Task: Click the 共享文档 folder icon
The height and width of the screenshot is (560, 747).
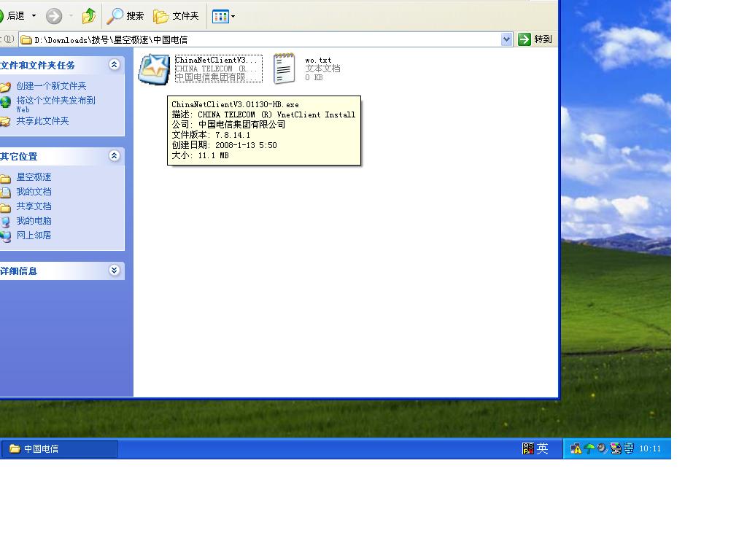Action: (x=5, y=208)
